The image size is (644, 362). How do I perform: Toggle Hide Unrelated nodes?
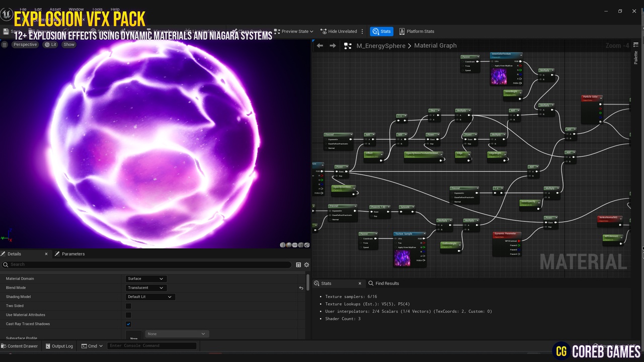339,31
